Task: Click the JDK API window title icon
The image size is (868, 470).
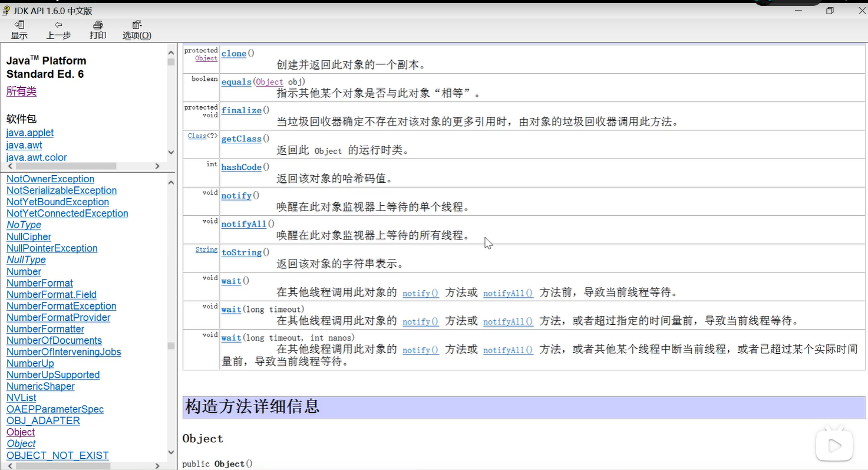Action: (6, 11)
